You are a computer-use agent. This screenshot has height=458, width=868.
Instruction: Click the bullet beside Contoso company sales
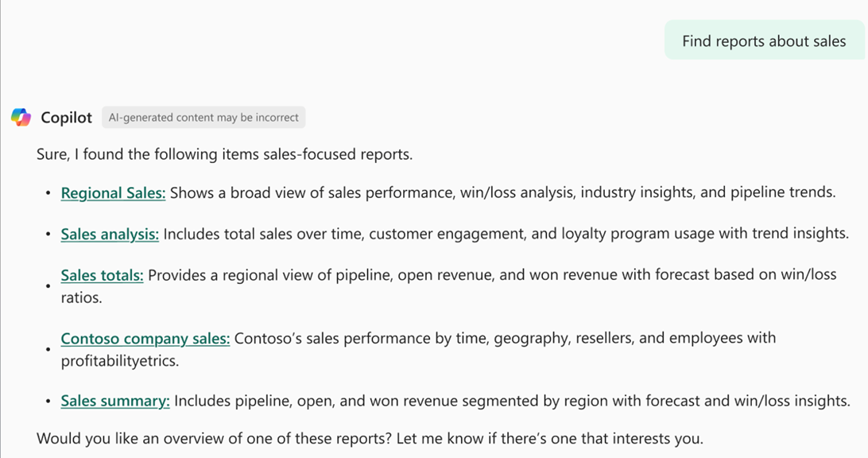[x=48, y=350]
